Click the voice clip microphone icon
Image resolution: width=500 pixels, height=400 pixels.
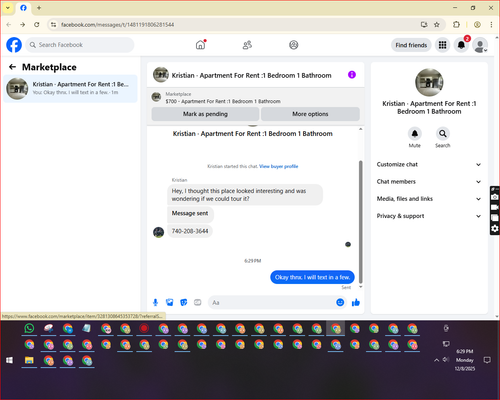[x=155, y=302]
